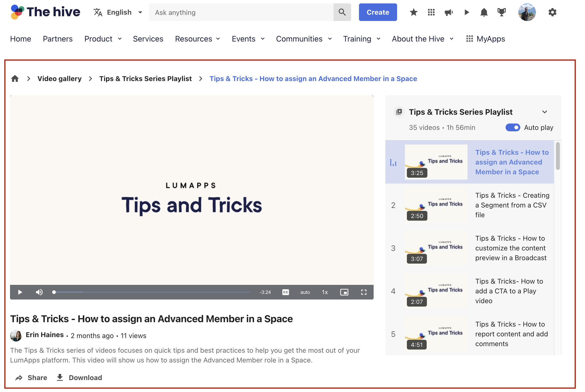Screen dimensions: 585x392
Task: Click the Tips & Tricks Series Playlist heading
Action: (461, 112)
